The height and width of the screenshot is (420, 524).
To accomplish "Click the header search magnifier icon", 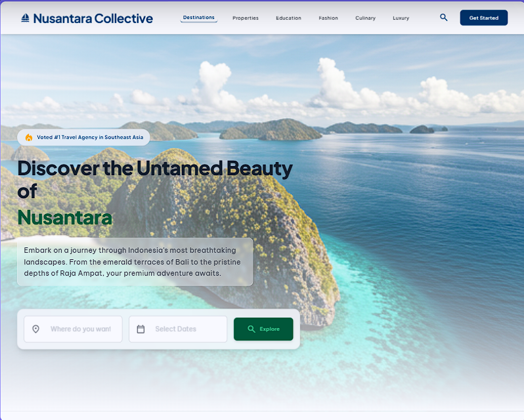I will pos(443,17).
